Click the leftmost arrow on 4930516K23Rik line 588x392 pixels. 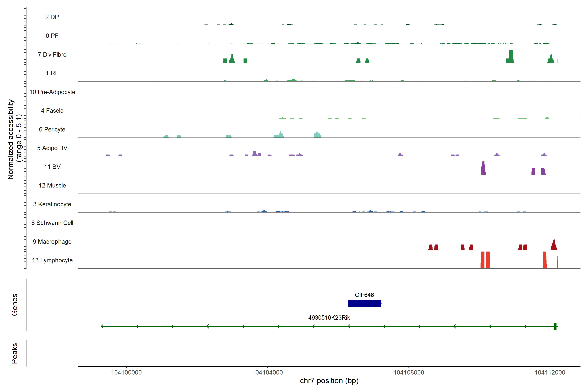point(102,326)
